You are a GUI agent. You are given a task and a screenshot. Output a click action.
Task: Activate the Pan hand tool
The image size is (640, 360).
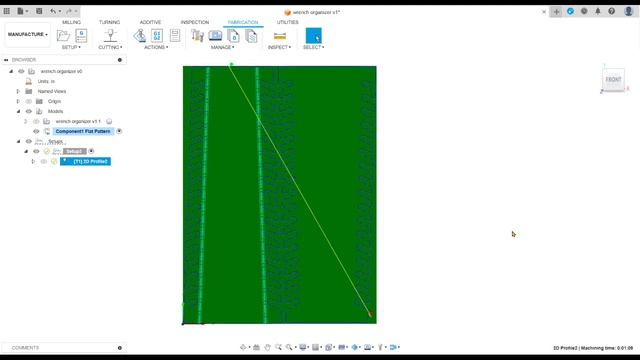coord(267,347)
